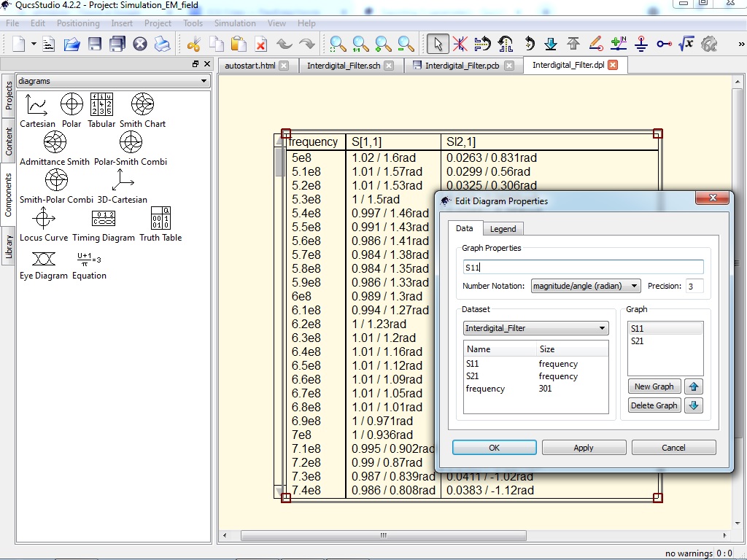Click the graph expression input field
Image resolution: width=747 pixels, height=560 pixels.
point(583,267)
